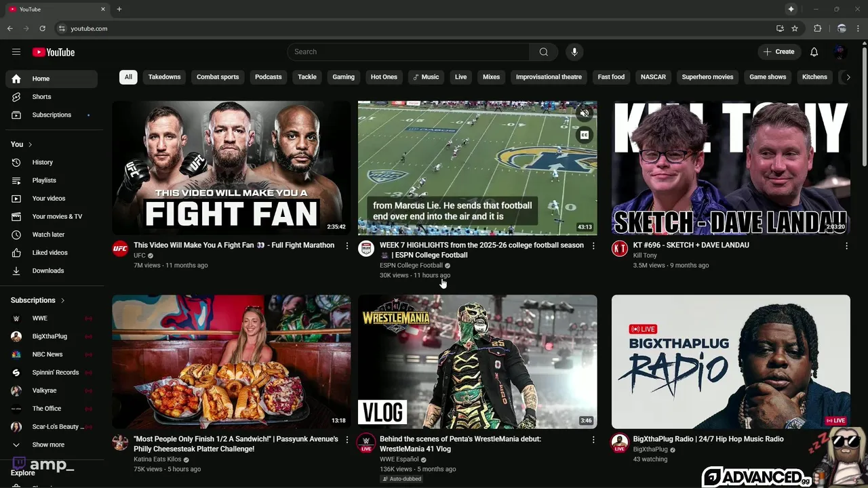The height and width of the screenshot is (488, 868).
Task: Select the Combat sports chip
Action: point(218,77)
